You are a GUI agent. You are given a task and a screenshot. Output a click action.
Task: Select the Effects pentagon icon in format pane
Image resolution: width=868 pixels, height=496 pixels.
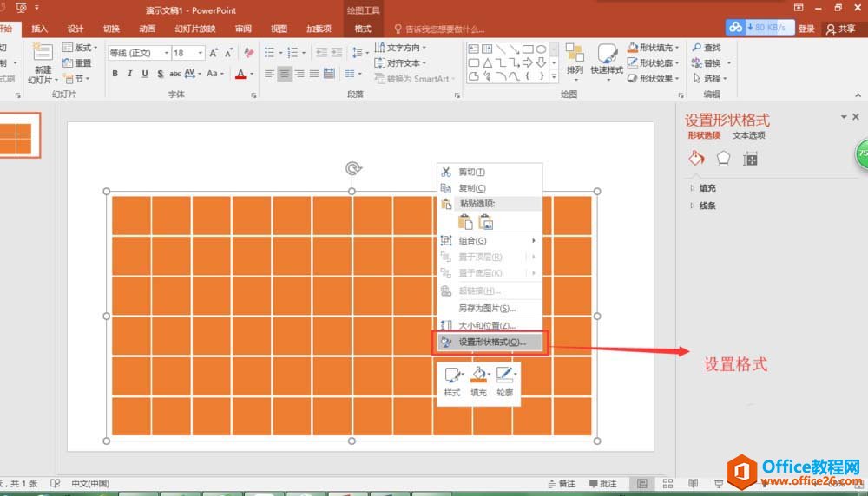pos(723,159)
